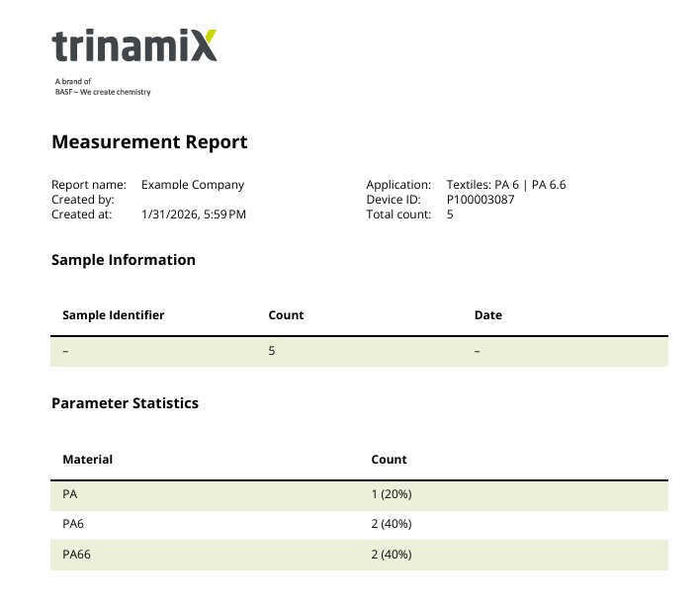Select the Sample Information heading
This screenshot has height=601, width=700.
[x=124, y=260]
